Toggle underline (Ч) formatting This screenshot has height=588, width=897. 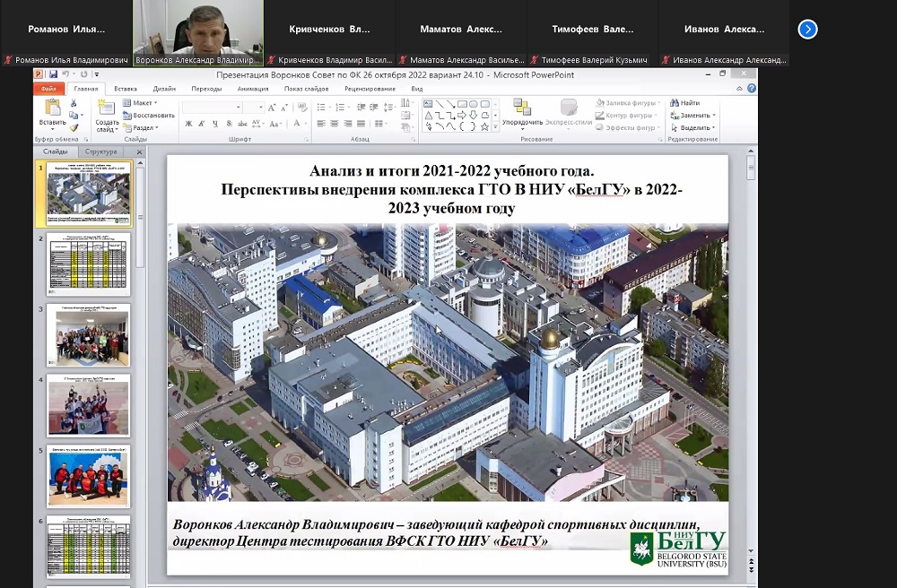tap(215, 124)
